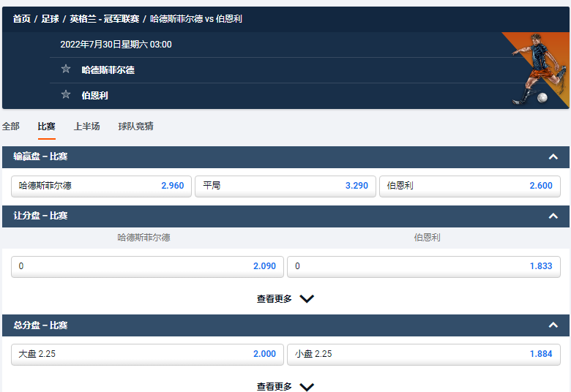The image size is (571, 392).
Task: Select the 平局 draw odds 3.290
Action: pyautogui.click(x=285, y=186)
